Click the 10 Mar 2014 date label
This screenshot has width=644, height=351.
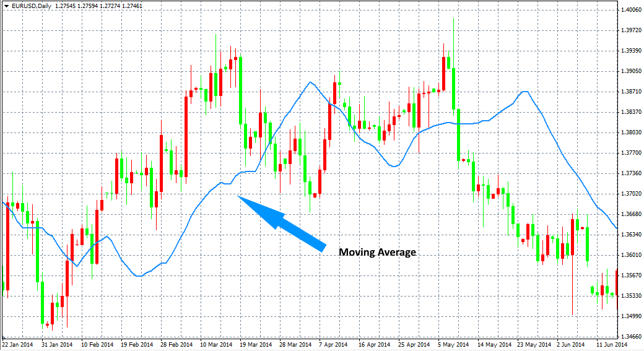pos(215,344)
